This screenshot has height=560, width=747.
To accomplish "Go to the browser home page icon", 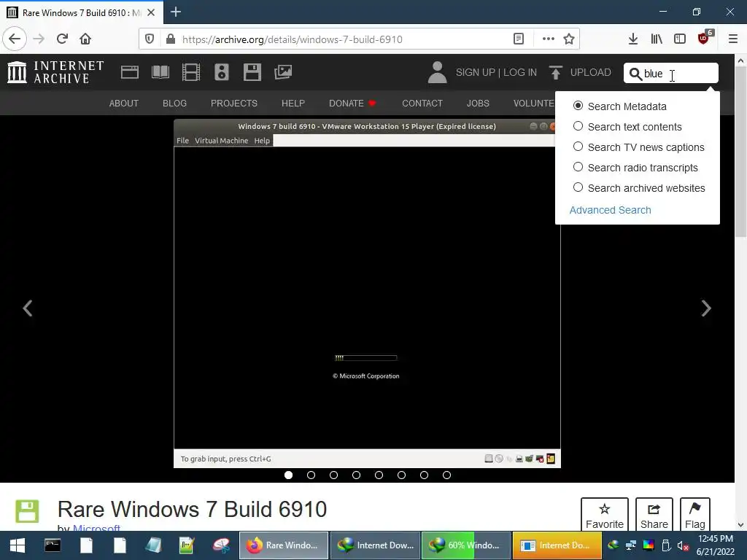I will click(85, 39).
